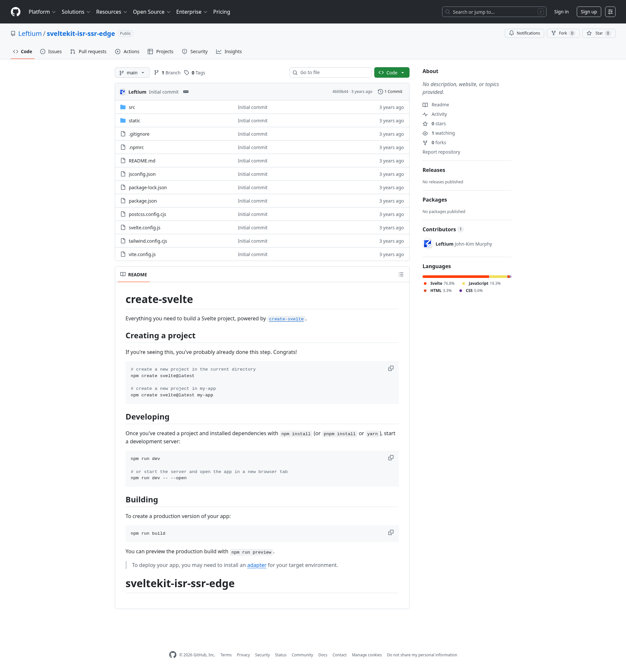Open the sveltekit-isr-ssr-edge repo title link
The height and width of the screenshot is (672, 626).
[x=81, y=34]
